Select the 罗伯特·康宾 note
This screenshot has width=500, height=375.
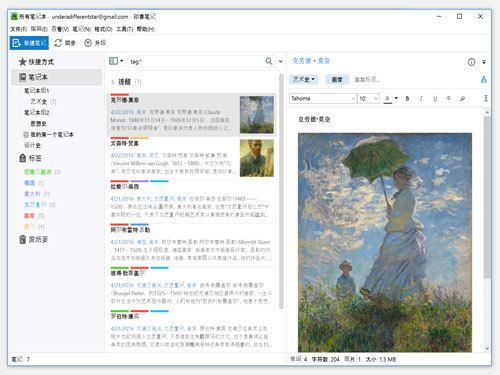(x=191, y=330)
